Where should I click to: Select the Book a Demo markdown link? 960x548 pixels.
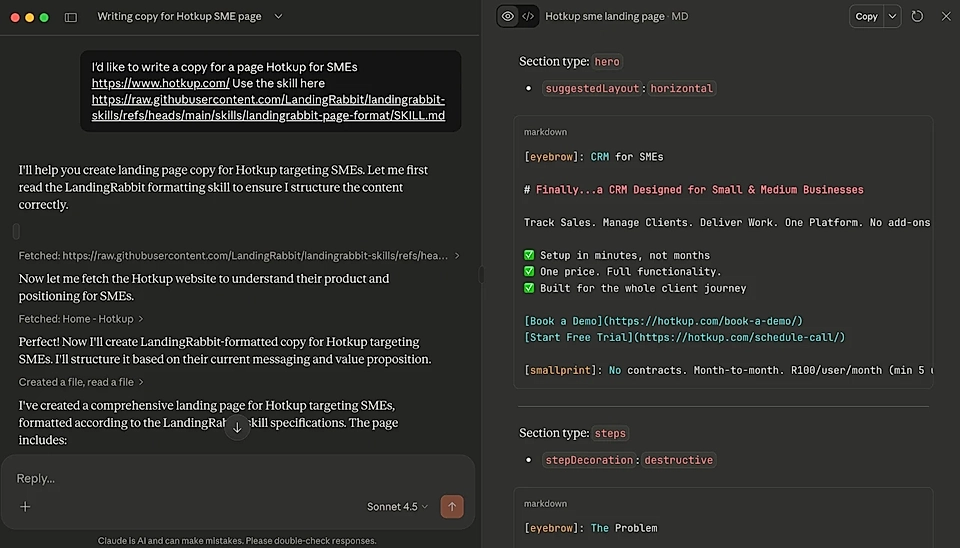[x=663, y=321]
